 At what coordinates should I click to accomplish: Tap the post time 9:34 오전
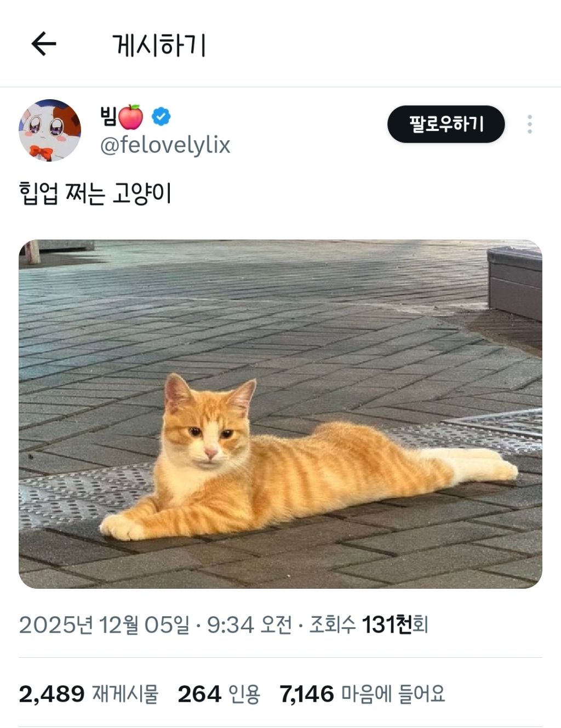249,625
